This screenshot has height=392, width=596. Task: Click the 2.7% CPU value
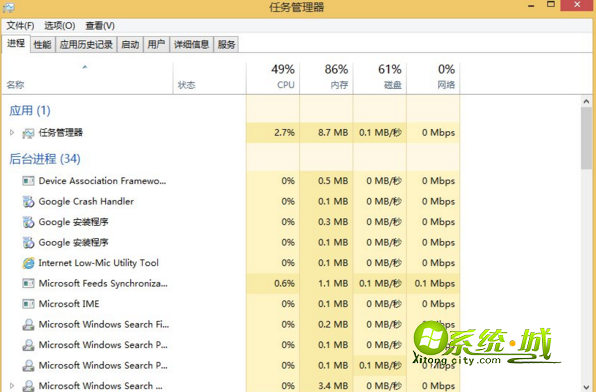tap(284, 133)
